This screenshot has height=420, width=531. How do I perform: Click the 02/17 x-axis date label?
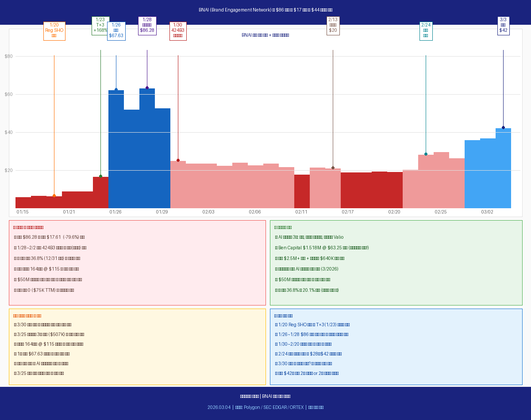tap(348, 212)
